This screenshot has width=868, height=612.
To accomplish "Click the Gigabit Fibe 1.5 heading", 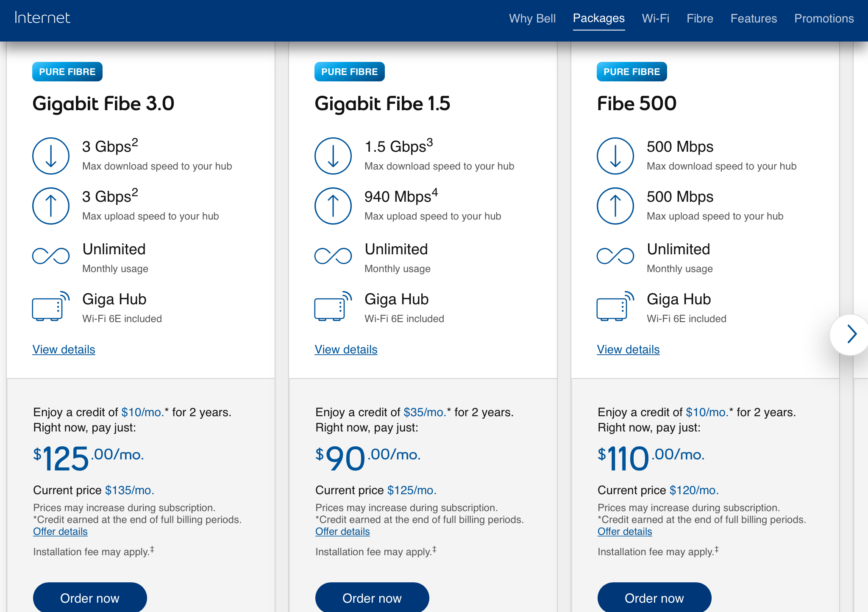I will click(382, 104).
